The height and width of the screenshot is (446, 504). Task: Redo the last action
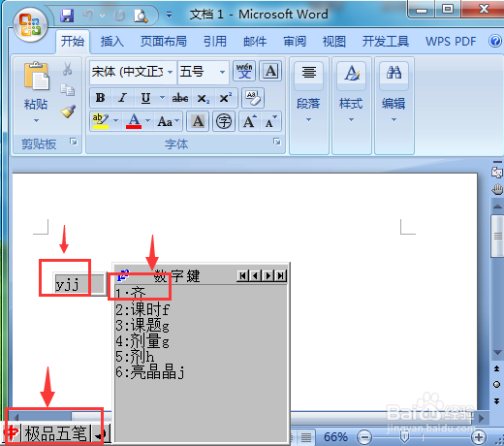pyautogui.click(x=119, y=16)
